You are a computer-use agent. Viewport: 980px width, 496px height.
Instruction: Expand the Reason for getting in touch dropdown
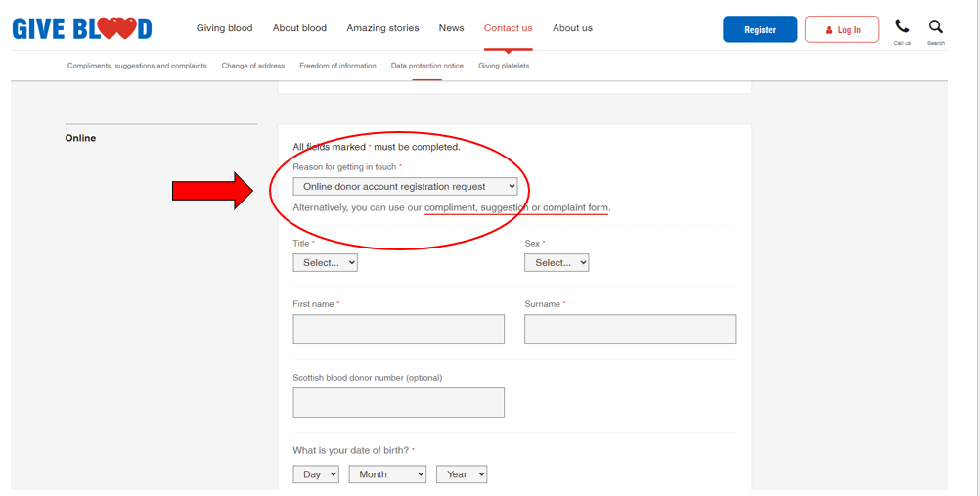tap(405, 186)
